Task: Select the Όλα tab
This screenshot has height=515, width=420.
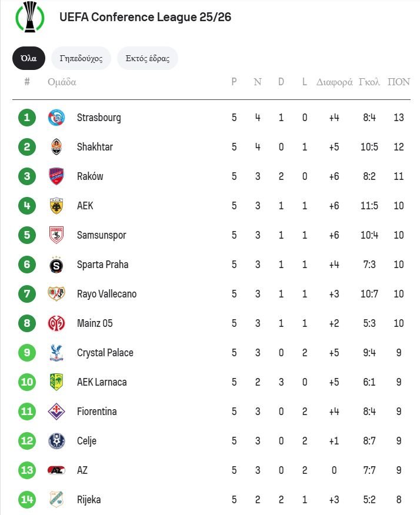Action: tap(29, 58)
